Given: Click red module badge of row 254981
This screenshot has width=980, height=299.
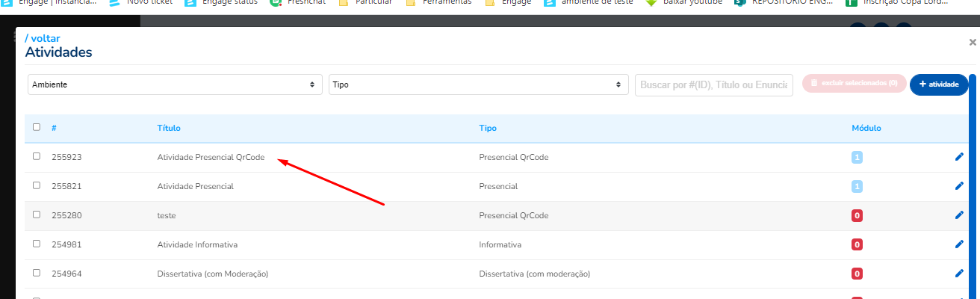Looking at the screenshot, I should click(857, 244).
